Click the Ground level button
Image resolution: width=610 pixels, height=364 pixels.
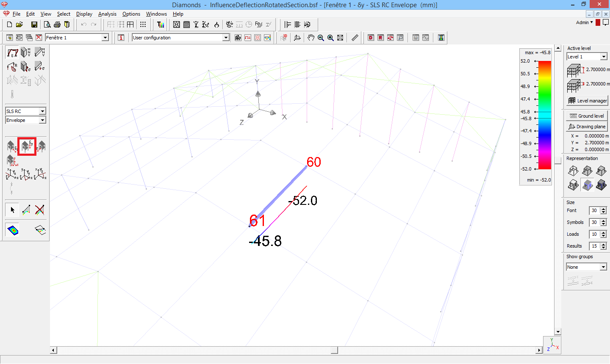point(587,116)
